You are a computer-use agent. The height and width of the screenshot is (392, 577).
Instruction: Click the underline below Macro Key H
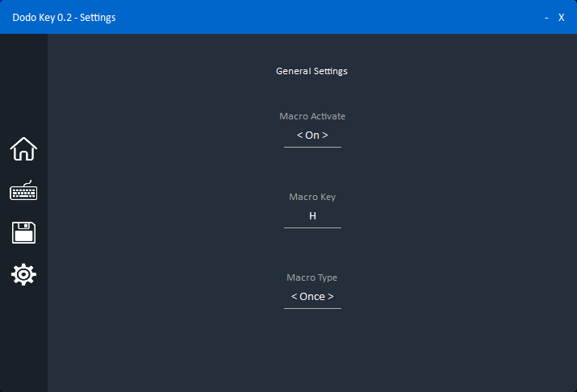tap(312, 228)
